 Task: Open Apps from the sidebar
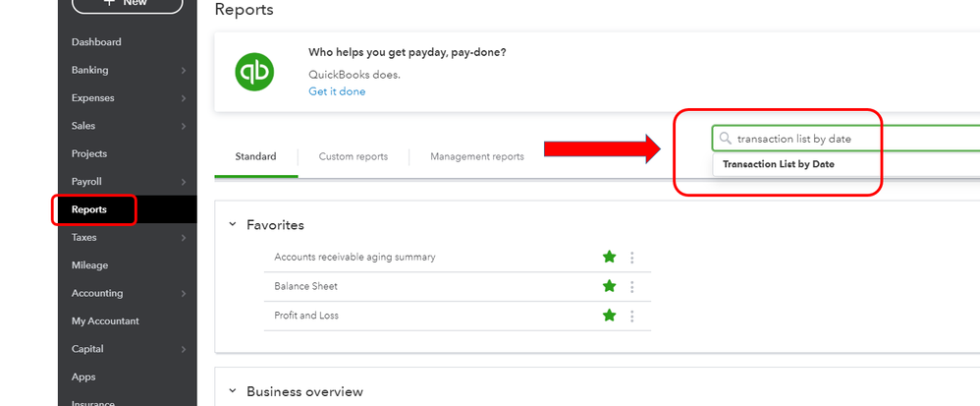83,377
